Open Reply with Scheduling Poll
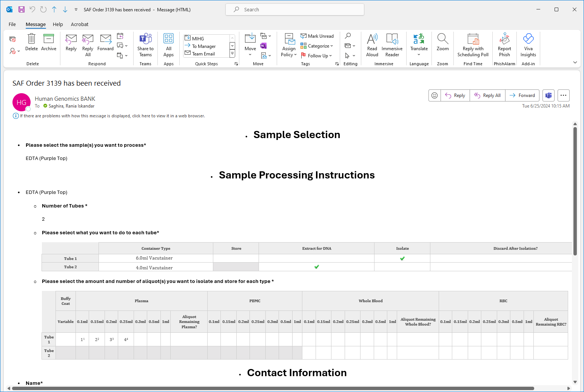Screen dimensions: 584x392 pos(473,45)
